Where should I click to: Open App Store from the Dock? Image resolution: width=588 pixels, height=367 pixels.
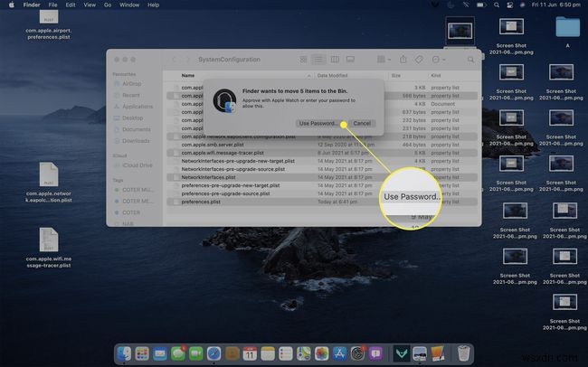[340, 353]
